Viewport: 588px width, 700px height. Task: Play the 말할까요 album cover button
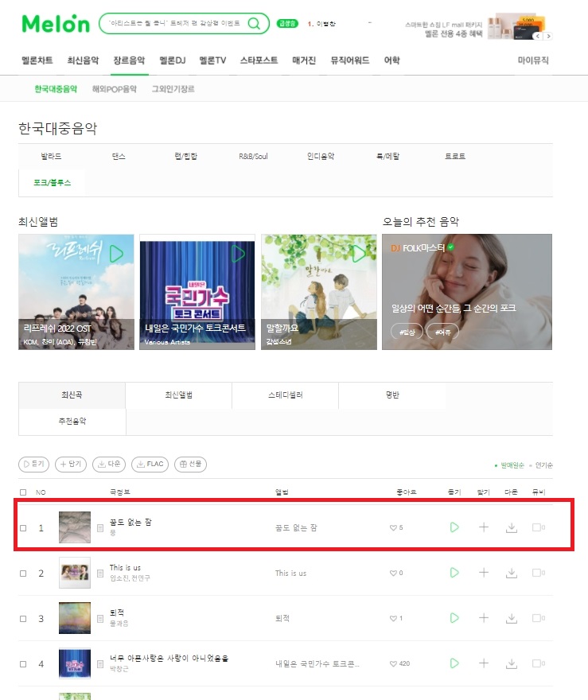(x=360, y=254)
